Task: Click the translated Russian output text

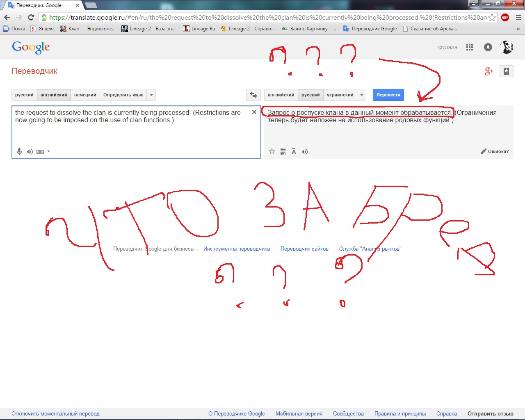Action: point(382,116)
